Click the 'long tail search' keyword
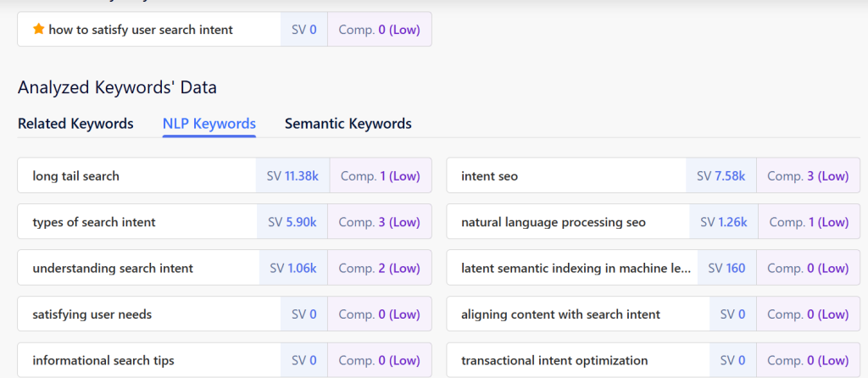Screen dimensions: 868x378 coord(76,176)
